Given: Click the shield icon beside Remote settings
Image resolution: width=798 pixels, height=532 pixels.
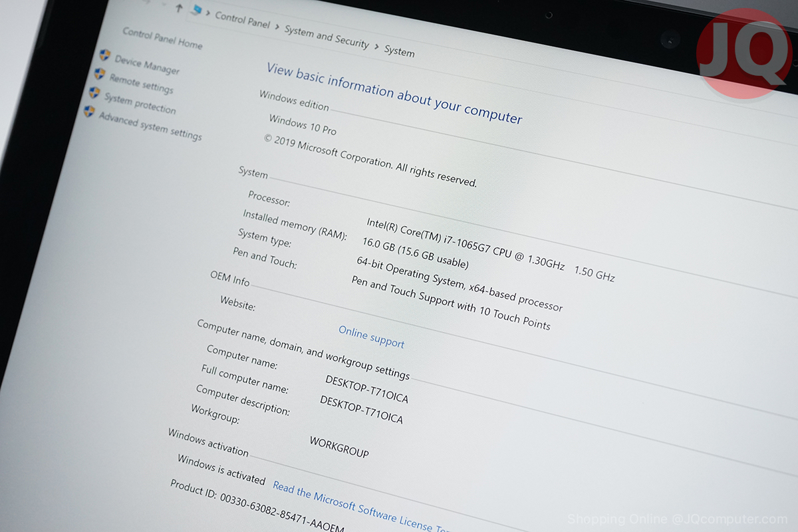Looking at the screenshot, I should click(x=99, y=74).
